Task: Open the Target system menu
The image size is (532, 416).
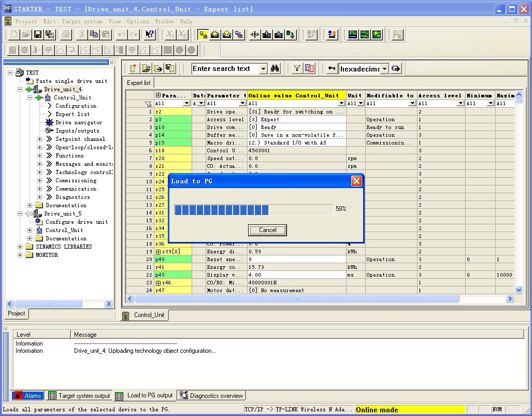Action: pyautogui.click(x=82, y=21)
